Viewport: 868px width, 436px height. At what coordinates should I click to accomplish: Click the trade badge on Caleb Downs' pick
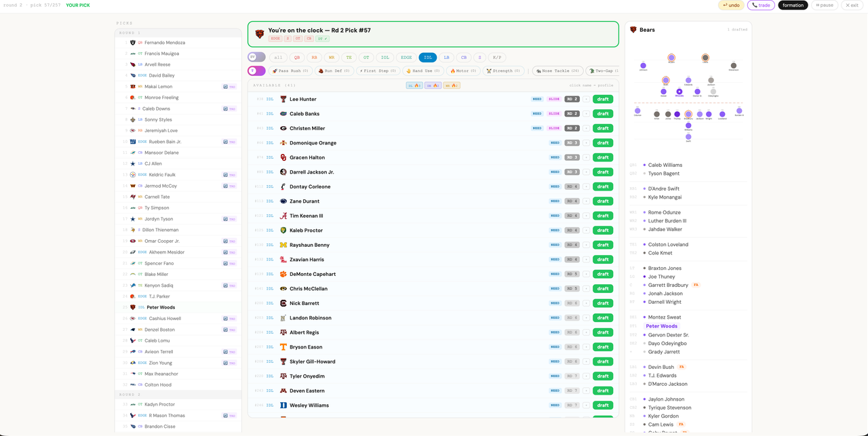(x=229, y=108)
